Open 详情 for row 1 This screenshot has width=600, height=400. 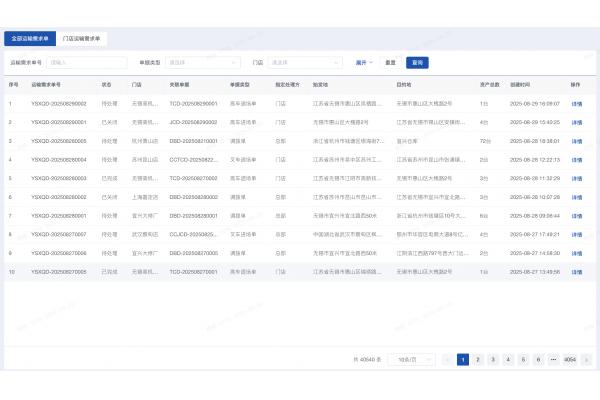(576, 103)
